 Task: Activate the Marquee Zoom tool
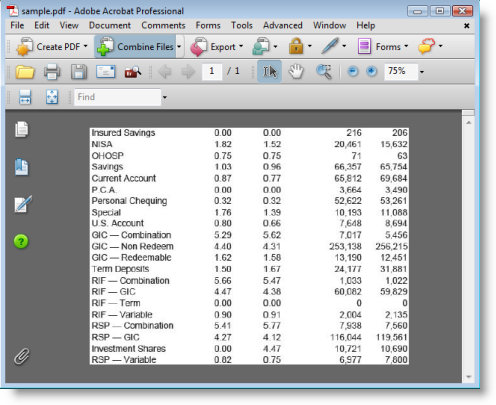pyautogui.click(x=324, y=72)
